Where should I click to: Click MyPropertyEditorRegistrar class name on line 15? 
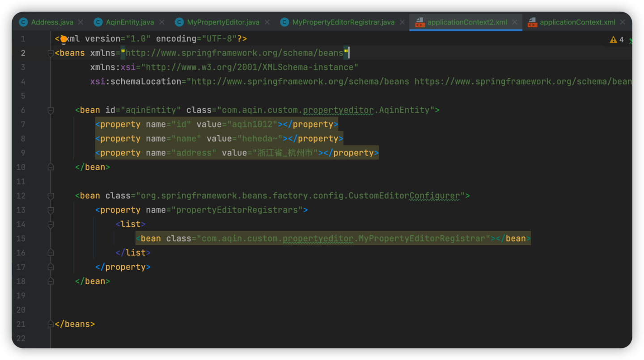tap(422, 239)
